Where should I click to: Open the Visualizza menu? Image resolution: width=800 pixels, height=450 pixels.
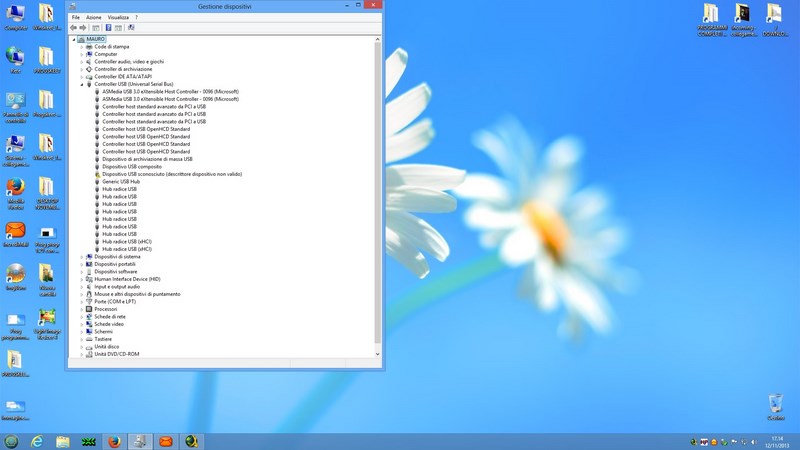(117, 17)
